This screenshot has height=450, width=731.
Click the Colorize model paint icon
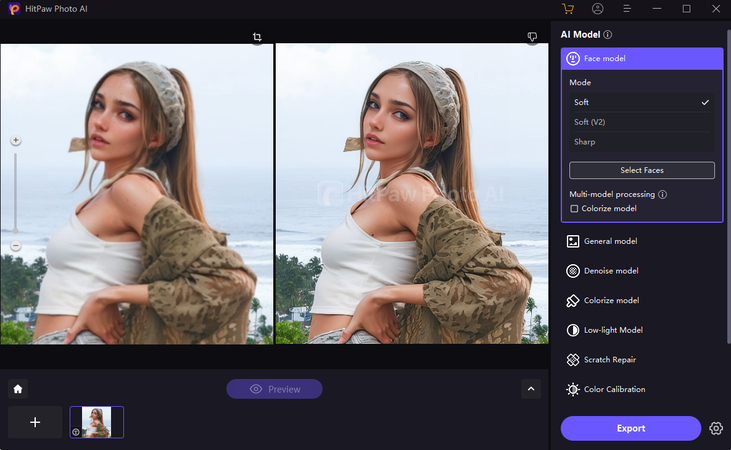[x=572, y=301]
